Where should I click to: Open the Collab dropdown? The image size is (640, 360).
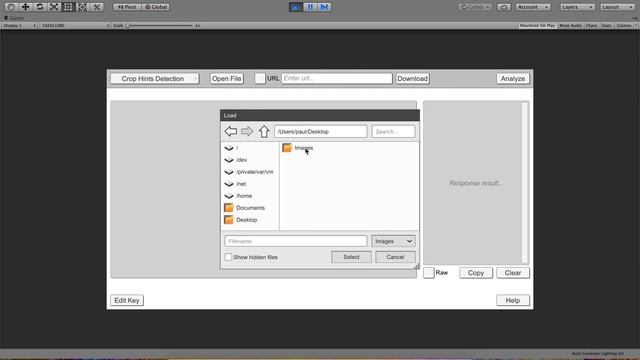[x=475, y=7]
